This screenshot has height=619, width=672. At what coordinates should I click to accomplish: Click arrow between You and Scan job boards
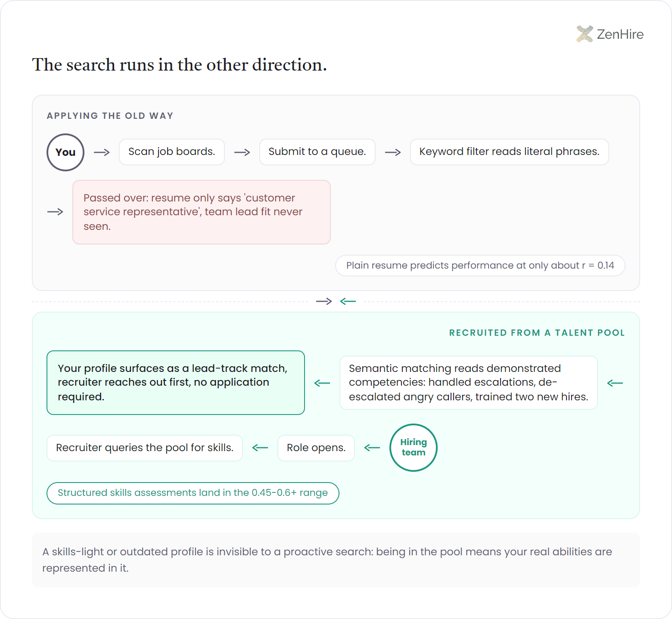pyautogui.click(x=102, y=152)
